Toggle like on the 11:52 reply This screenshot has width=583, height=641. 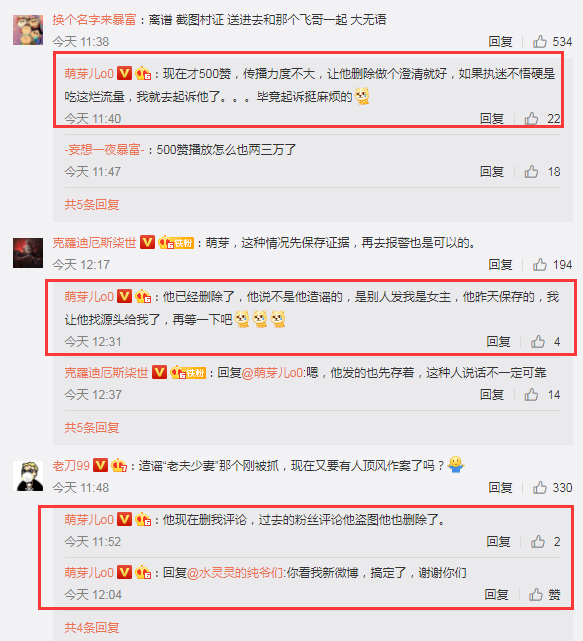538,542
